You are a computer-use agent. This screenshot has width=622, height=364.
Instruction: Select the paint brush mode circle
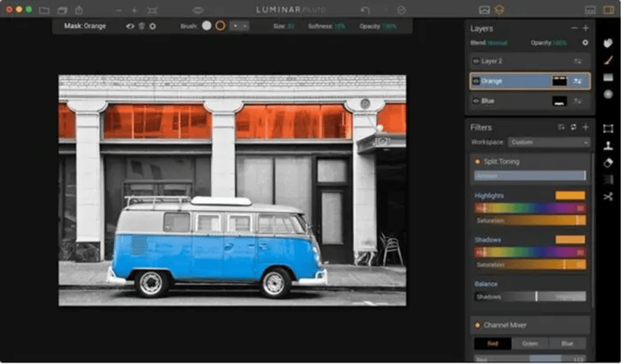207,26
